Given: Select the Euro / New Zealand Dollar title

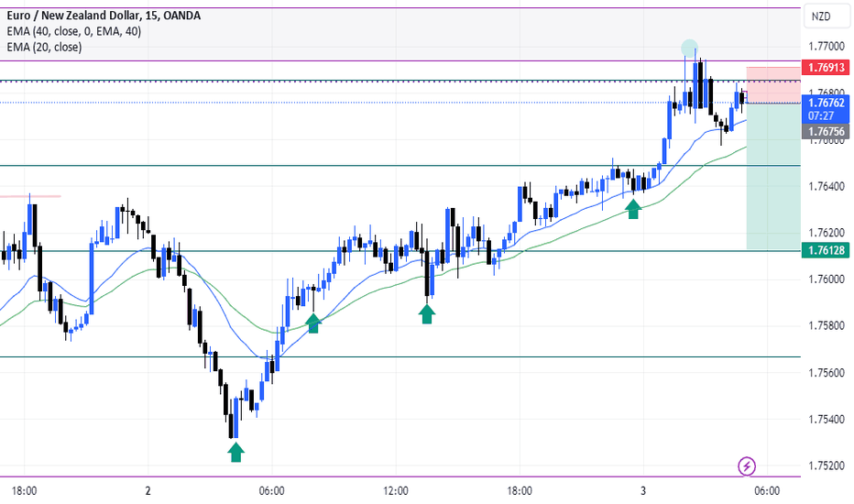Looking at the screenshot, I should (104, 16).
